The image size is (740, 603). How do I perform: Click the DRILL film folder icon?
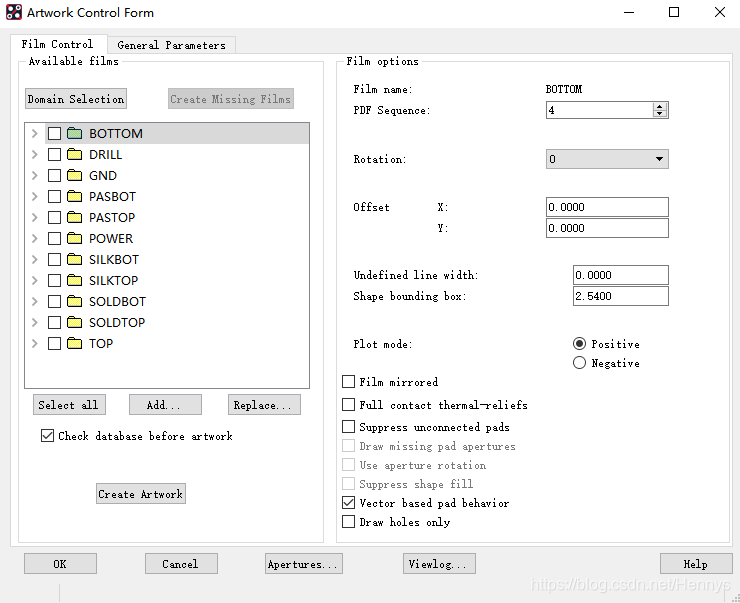pyautogui.click(x=74, y=154)
